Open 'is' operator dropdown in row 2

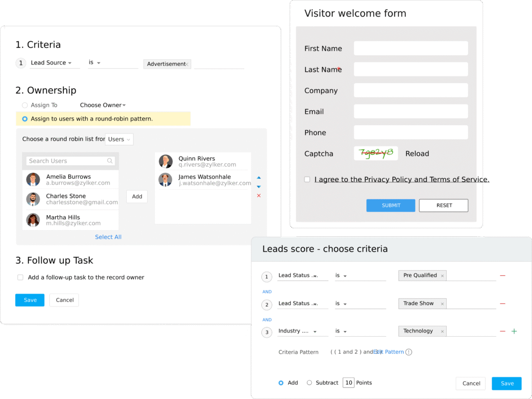(361, 303)
